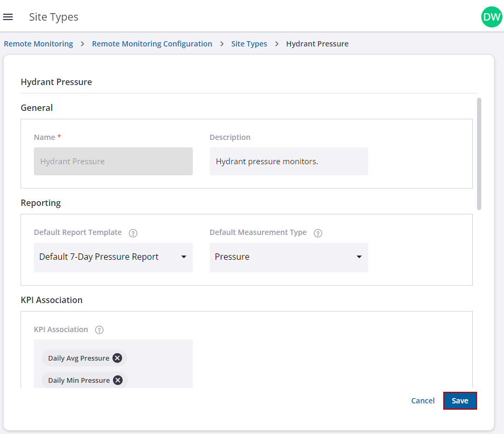Image resolution: width=504 pixels, height=434 pixels.
Task: Return to Site Types via breadcrumb
Action: point(249,44)
